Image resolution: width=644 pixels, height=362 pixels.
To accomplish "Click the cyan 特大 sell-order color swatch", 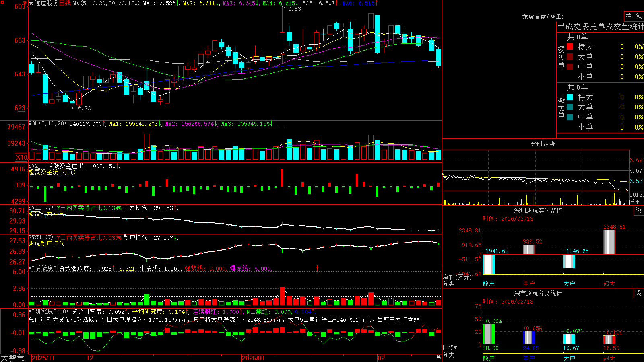I will point(570,97).
